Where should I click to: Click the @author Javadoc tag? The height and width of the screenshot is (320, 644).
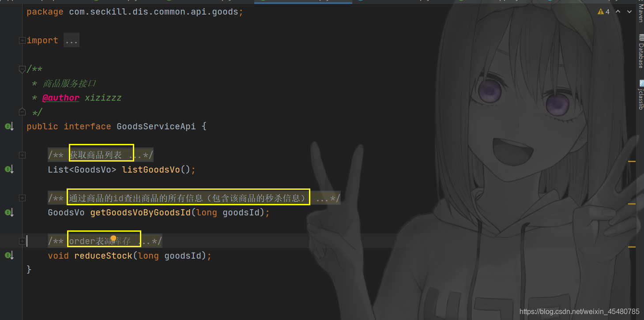(x=61, y=98)
